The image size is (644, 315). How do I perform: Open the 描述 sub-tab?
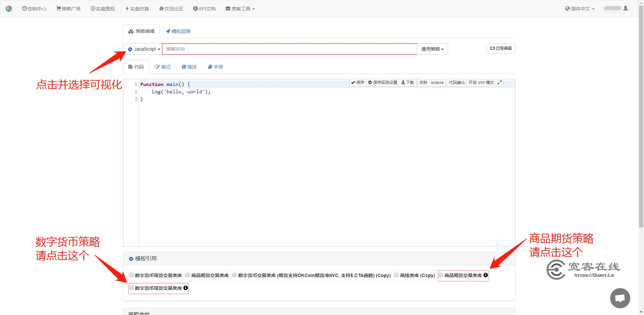click(x=189, y=67)
